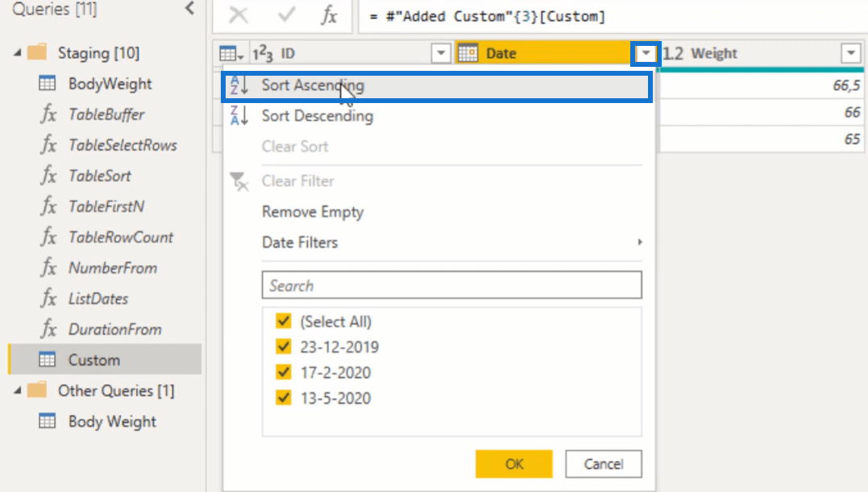868x492 pixels.
Task: Open the Weight column filter dropdown
Action: 851,54
